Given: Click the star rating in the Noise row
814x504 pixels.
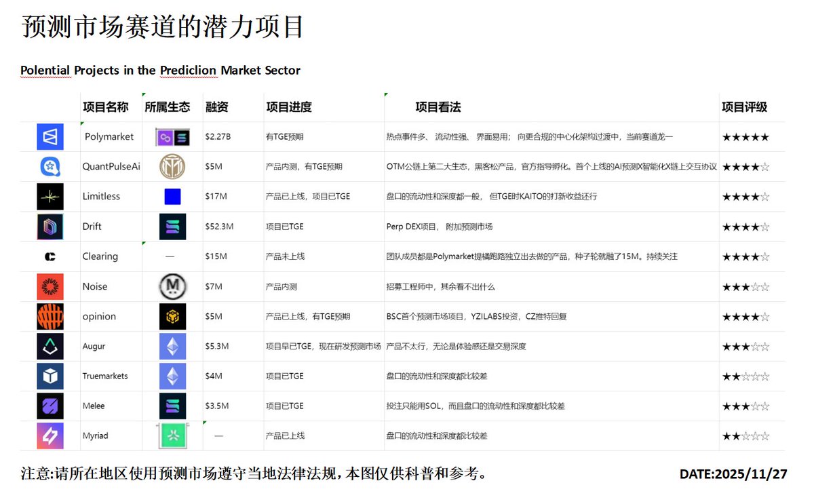Looking at the screenshot, I should 745,287.
